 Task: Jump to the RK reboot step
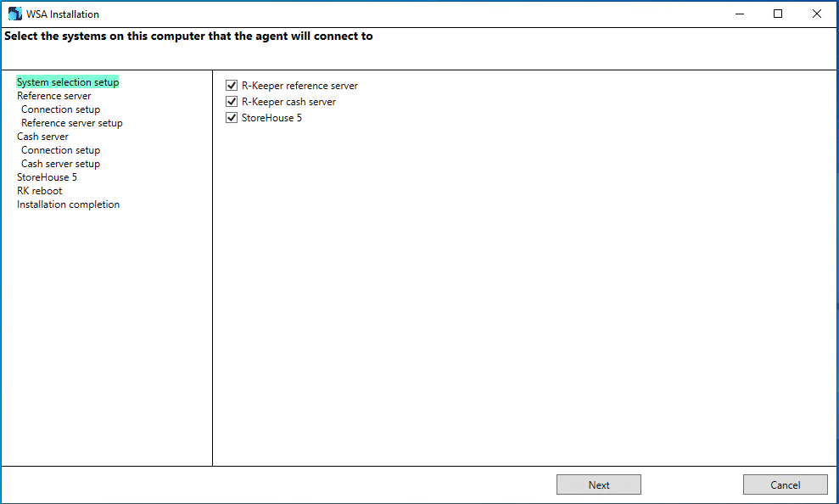coord(40,191)
